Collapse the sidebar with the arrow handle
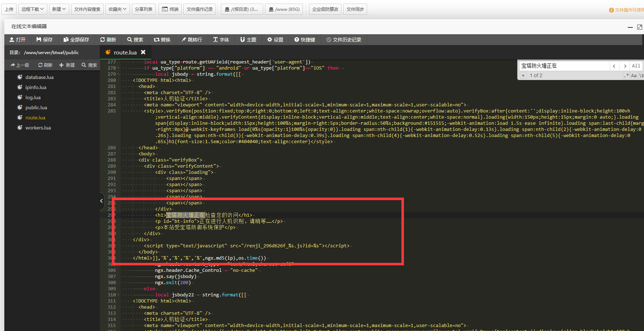 pos(101,201)
